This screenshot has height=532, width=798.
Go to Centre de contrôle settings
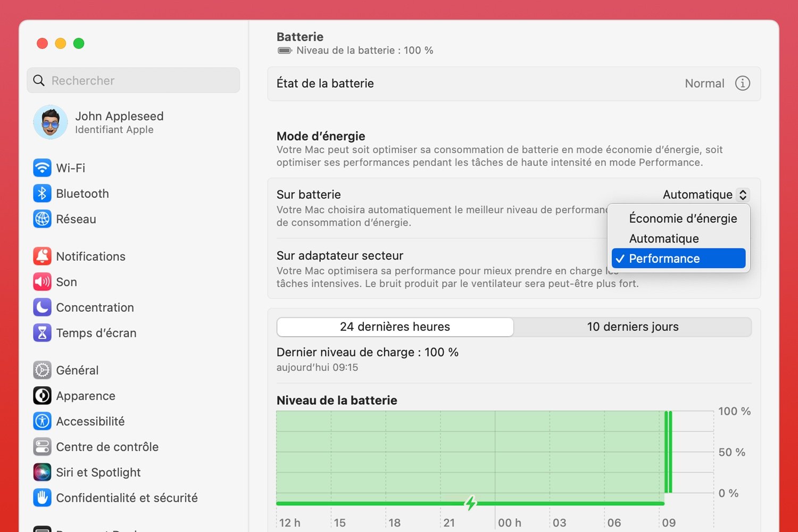[x=107, y=447]
